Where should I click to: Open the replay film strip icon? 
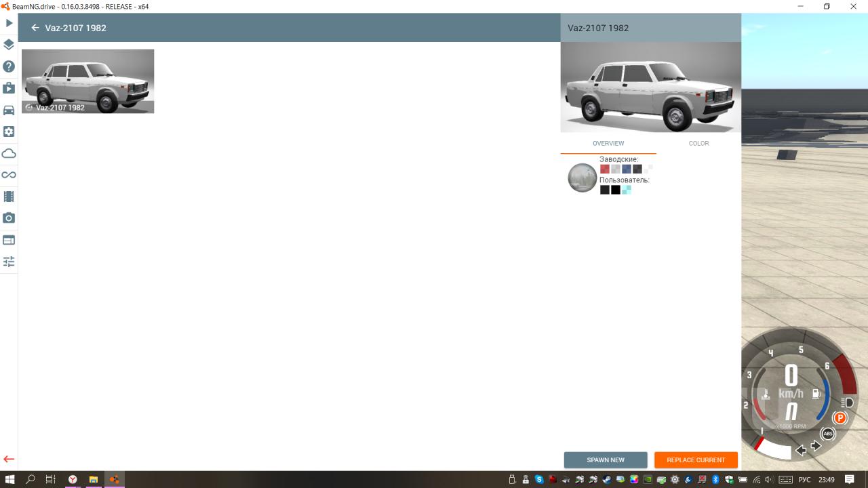click(x=9, y=197)
